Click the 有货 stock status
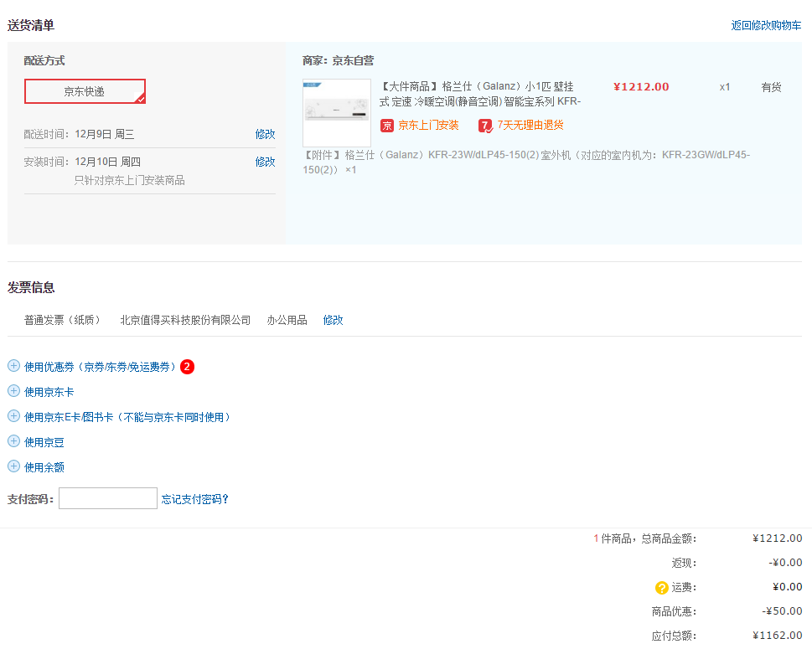This screenshot has width=812, height=649. click(771, 87)
